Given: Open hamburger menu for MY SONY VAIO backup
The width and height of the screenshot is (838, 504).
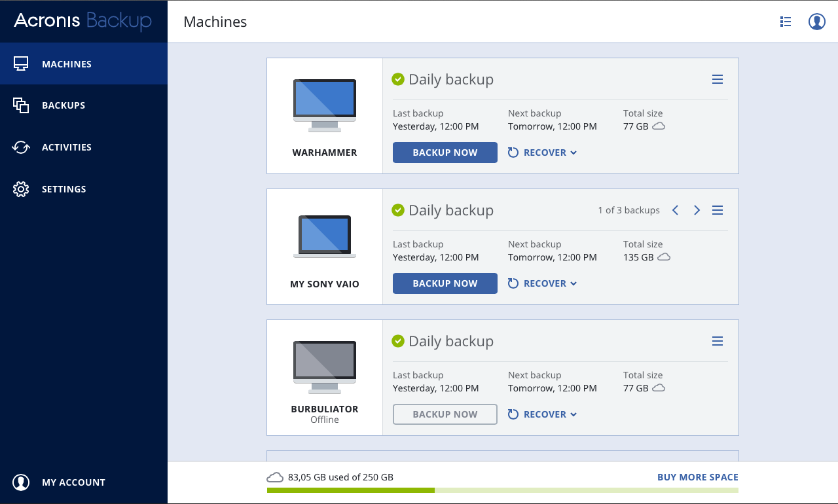Looking at the screenshot, I should pos(718,210).
